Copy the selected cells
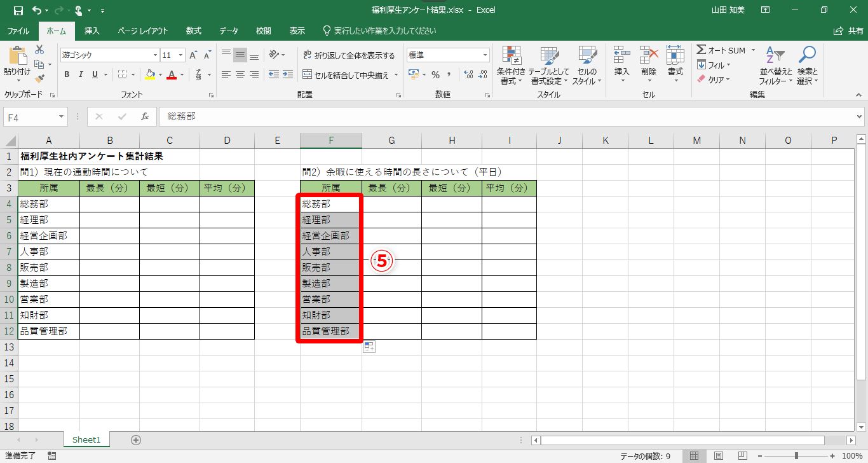The height and width of the screenshot is (463, 868). click(39, 64)
